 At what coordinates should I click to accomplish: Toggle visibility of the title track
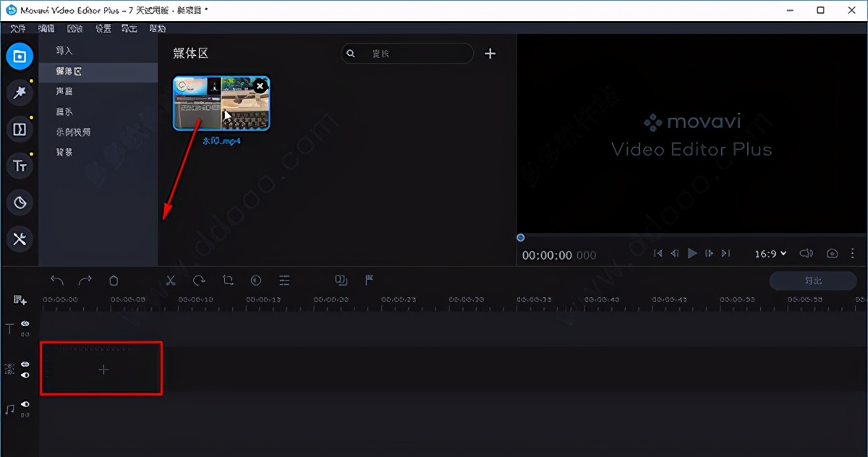pos(25,324)
